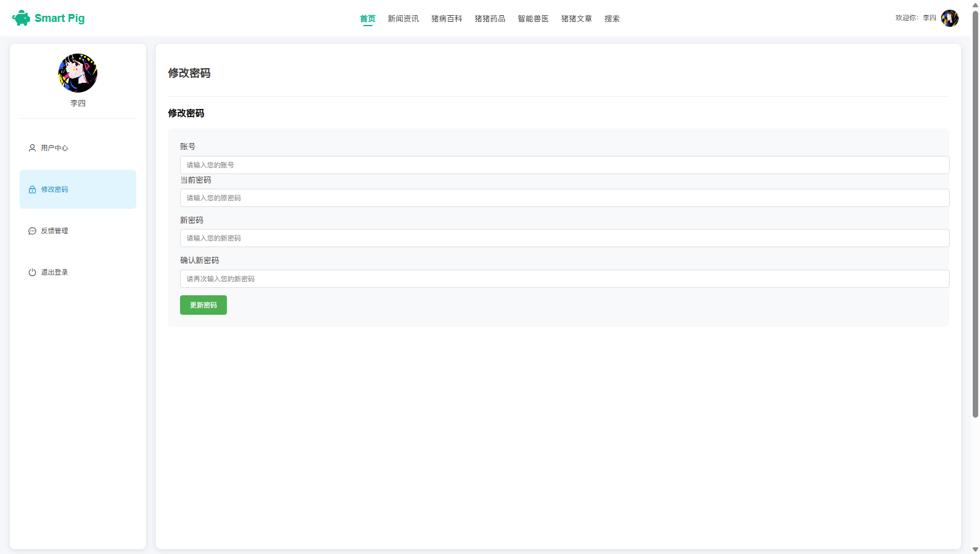Click the 欢迎你: 李四 greeting text
Image resolution: width=980 pixels, height=554 pixels.
[916, 18]
